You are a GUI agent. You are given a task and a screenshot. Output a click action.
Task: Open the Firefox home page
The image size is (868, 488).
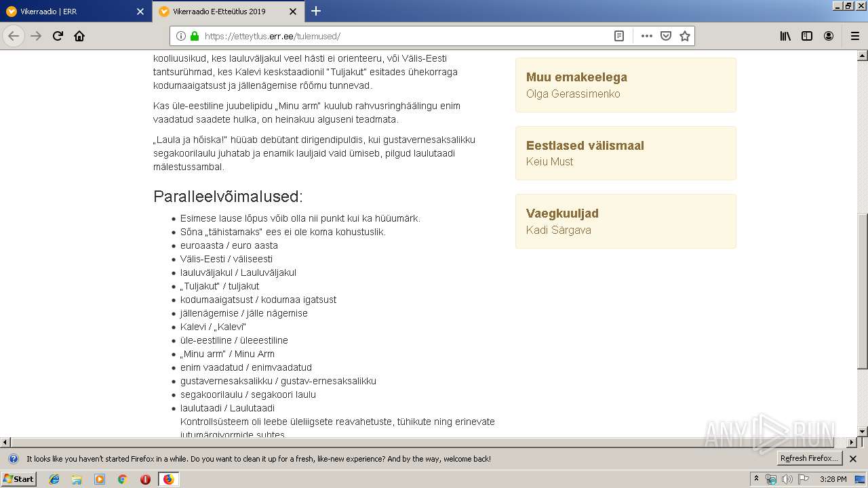[79, 36]
